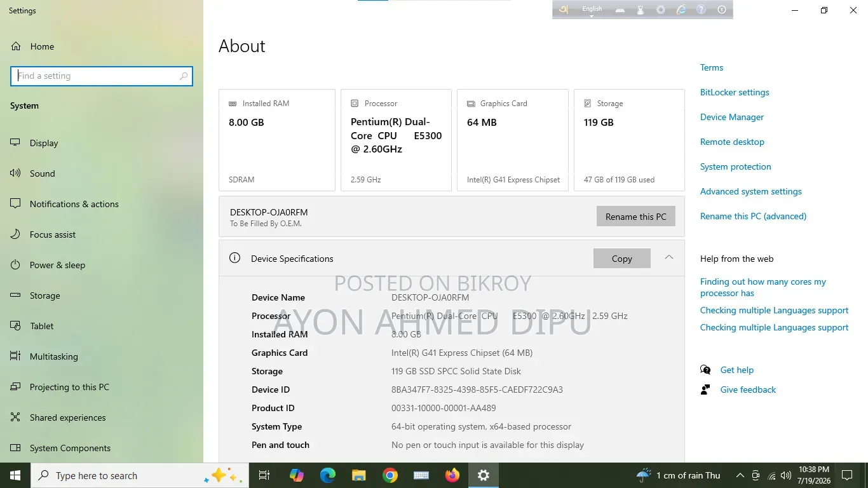Screen dimensions: 868x488
Task: Click the Avro web browser icon
Action: [681, 10]
